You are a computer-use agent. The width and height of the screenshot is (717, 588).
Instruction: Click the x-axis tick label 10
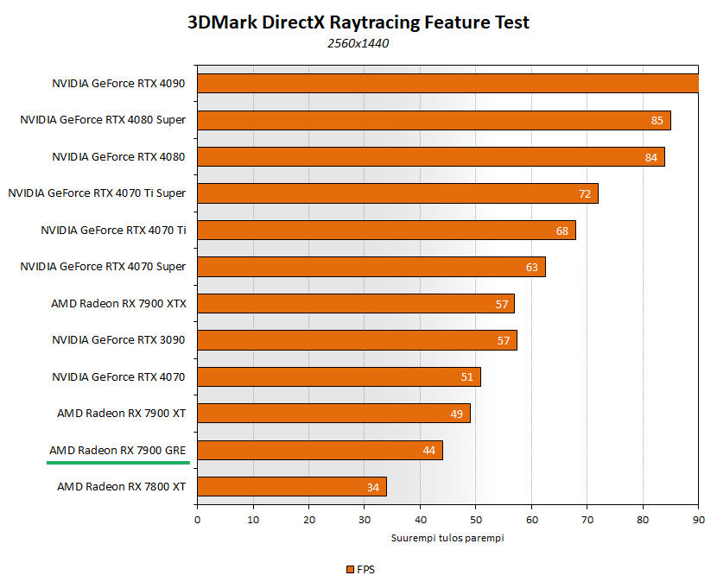click(x=253, y=520)
